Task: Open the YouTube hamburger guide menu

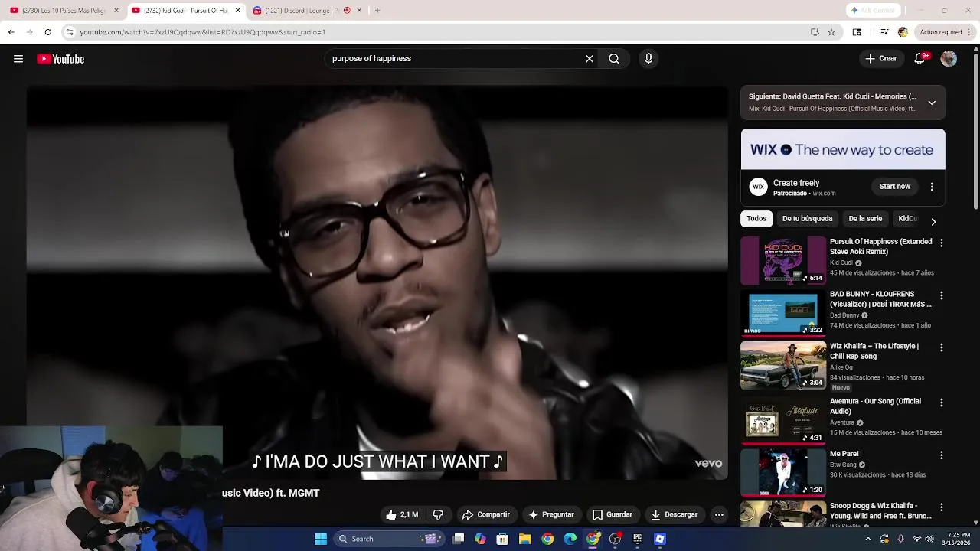Action: pos(18,59)
